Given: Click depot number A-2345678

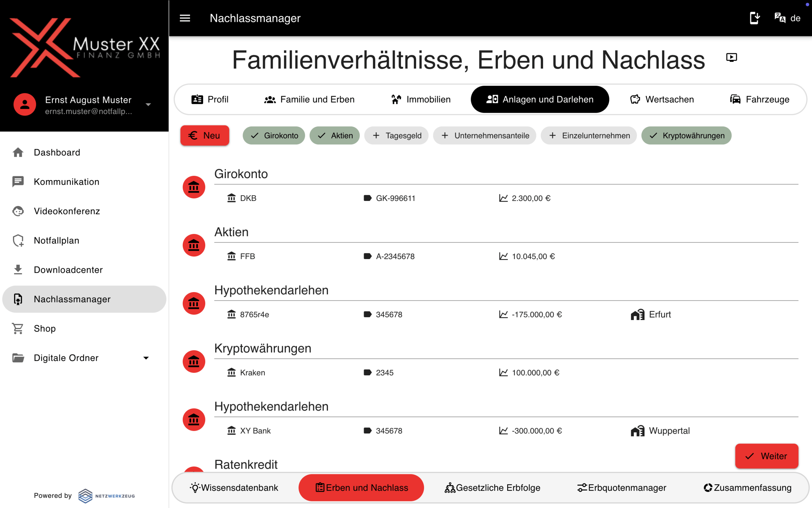Looking at the screenshot, I should click(395, 256).
